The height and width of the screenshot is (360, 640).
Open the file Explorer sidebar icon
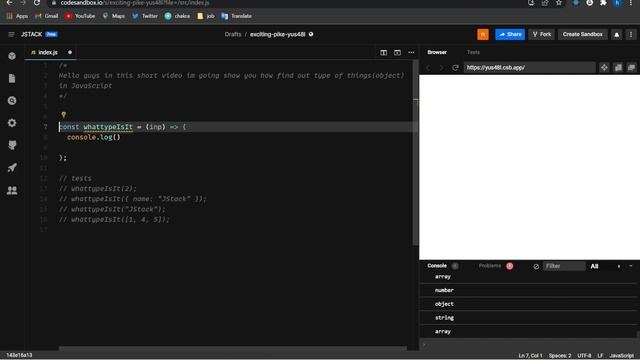coord(12,78)
